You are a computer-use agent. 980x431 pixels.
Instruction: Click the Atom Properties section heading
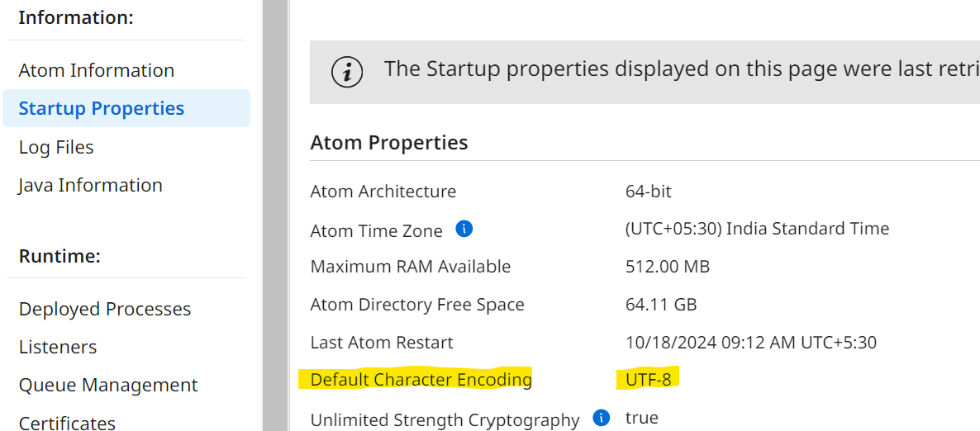[389, 143]
